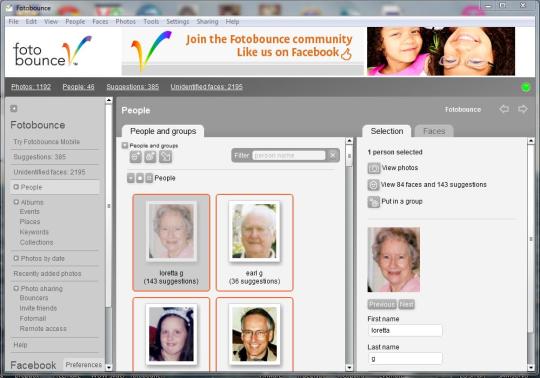Click the Fotobounce logo
The image size is (540, 378).
[52, 51]
